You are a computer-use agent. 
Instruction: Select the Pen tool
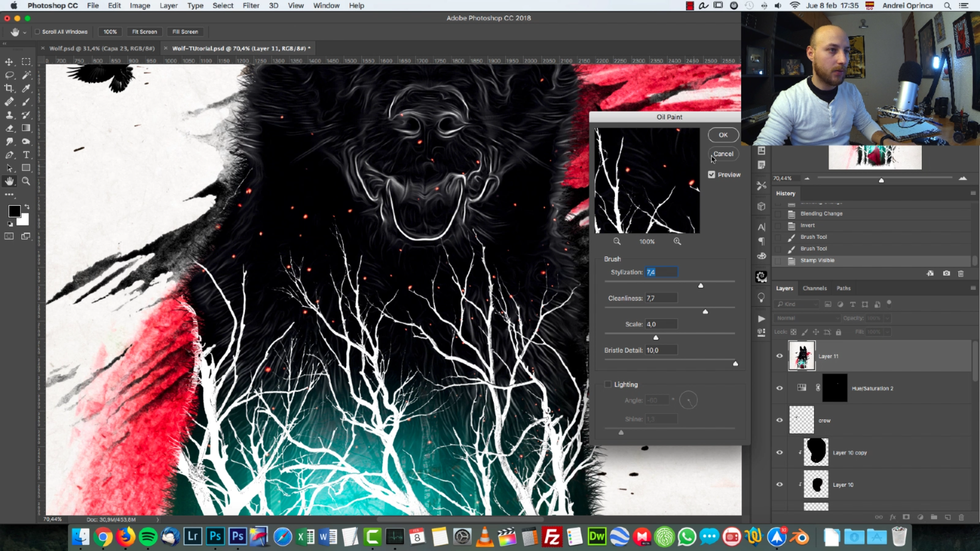click(9, 155)
